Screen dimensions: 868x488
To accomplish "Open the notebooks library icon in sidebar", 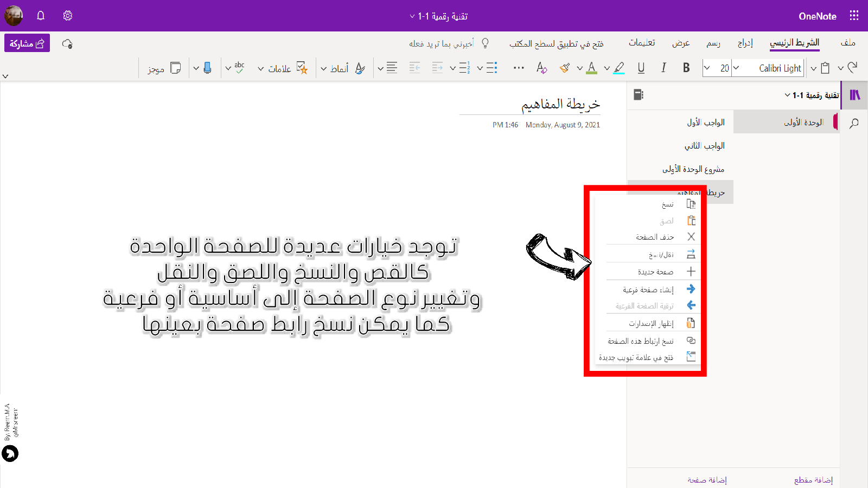I will click(x=855, y=95).
